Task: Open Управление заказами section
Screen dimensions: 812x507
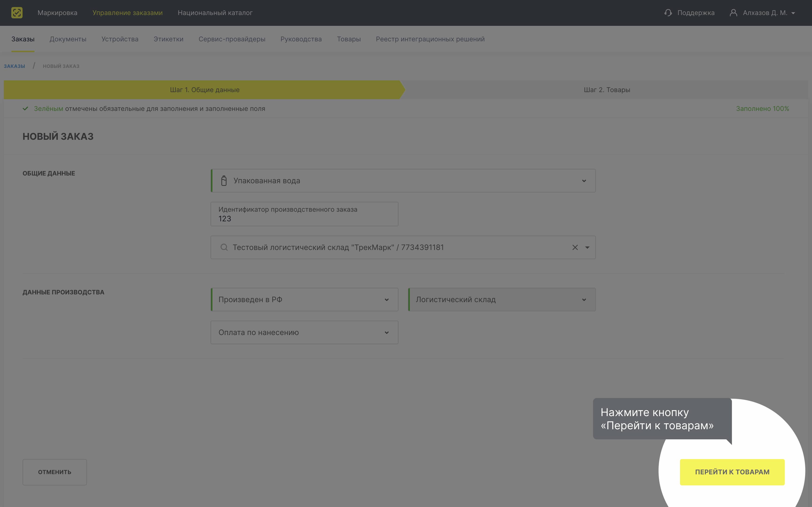Action: [127, 13]
